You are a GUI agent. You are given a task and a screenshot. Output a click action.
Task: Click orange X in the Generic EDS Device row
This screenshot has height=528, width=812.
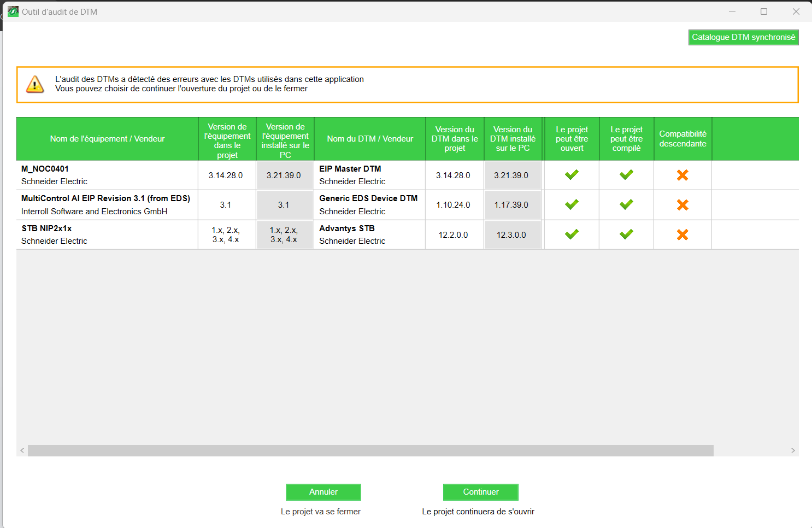pyautogui.click(x=682, y=205)
